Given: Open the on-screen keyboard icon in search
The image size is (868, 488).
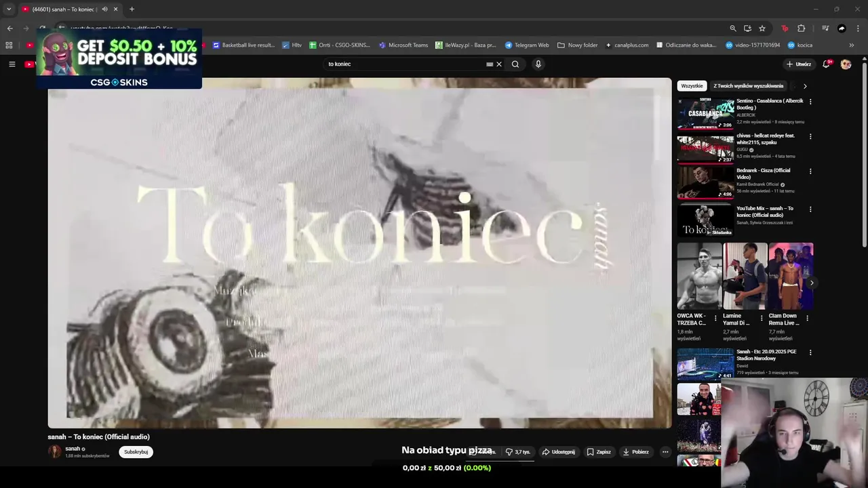Looking at the screenshot, I should (490, 64).
